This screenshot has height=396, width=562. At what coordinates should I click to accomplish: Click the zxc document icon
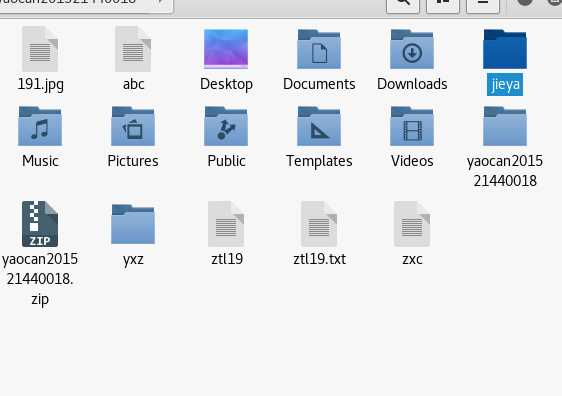pyautogui.click(x=412, y=224)
